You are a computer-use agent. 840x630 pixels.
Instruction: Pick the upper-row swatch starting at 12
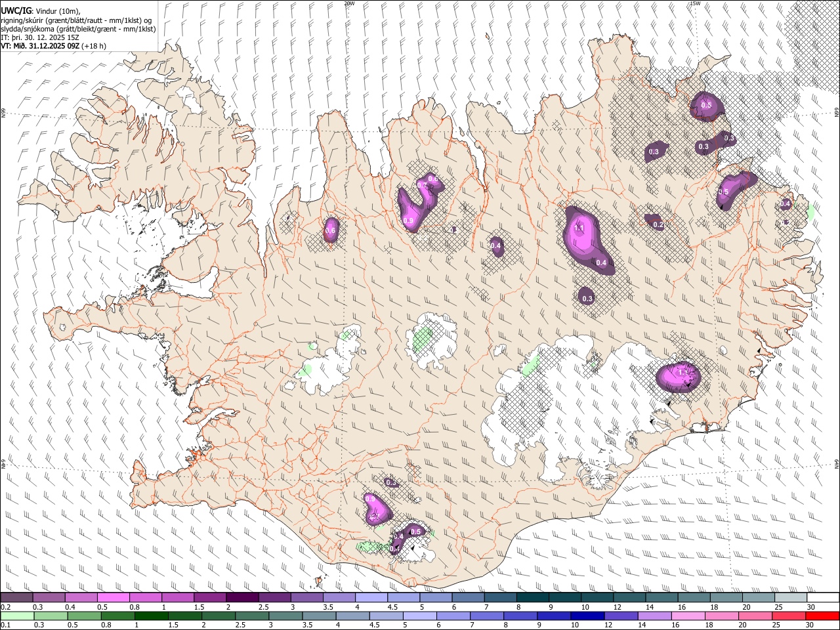click(x=629, y=598)
